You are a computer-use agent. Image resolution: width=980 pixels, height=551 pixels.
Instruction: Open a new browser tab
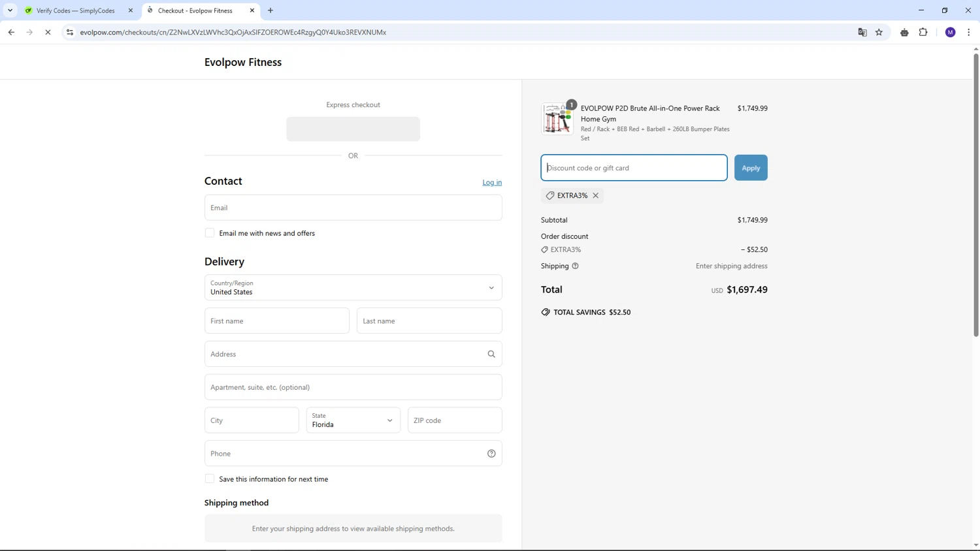click(x=270, y=10)
